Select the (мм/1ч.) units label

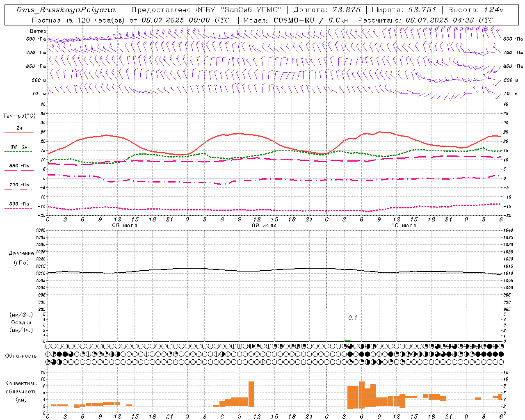(21, 330)
